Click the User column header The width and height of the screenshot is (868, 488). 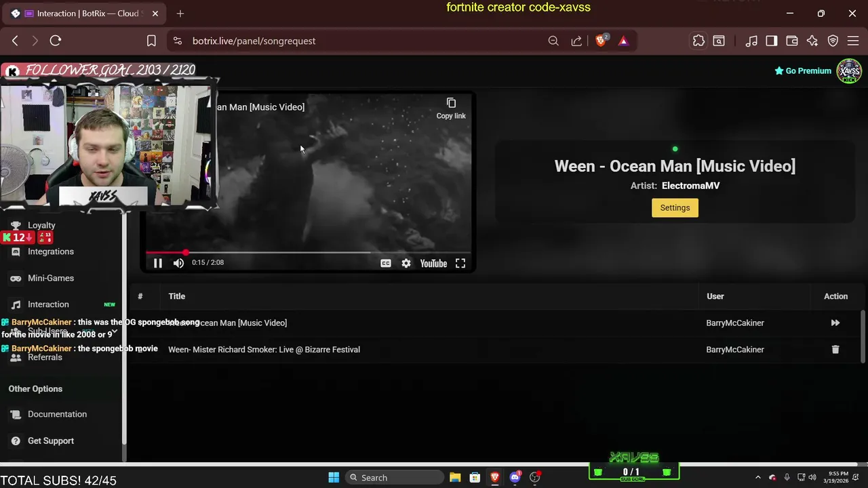(715, 296)
